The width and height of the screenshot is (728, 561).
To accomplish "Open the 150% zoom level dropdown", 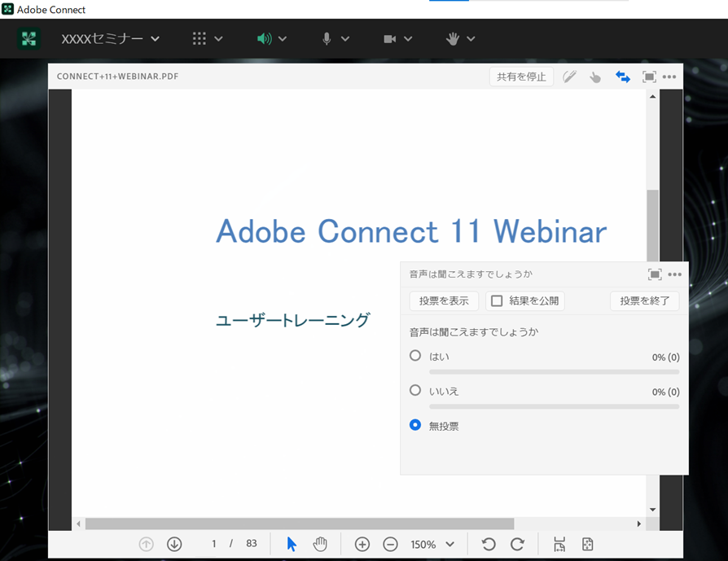I will (x=432, y=544).
